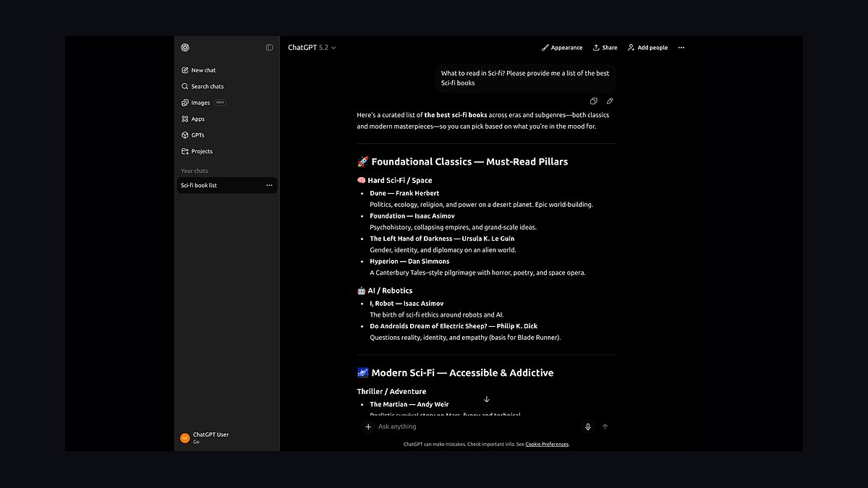Open Search chats

[227, 86]
